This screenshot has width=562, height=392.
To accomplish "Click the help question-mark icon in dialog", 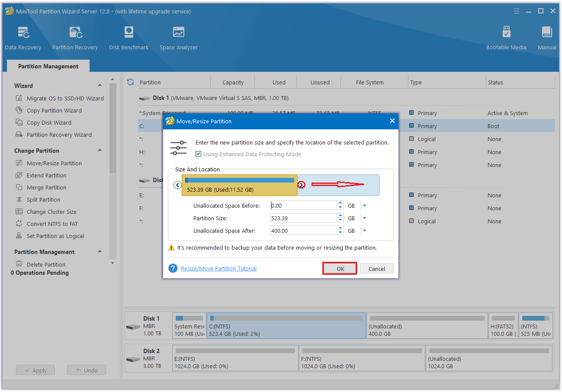I will click(x=173, y=268).
